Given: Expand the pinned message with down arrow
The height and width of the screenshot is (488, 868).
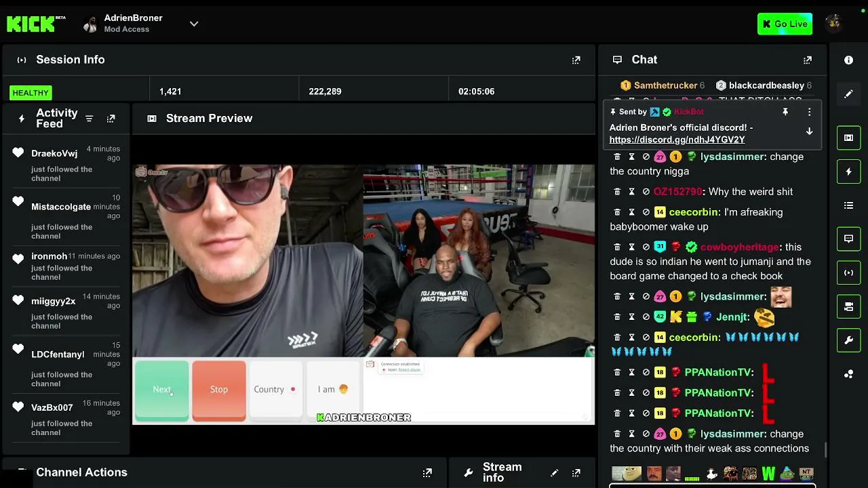Looking at the screenshot, I should point(809,131).
